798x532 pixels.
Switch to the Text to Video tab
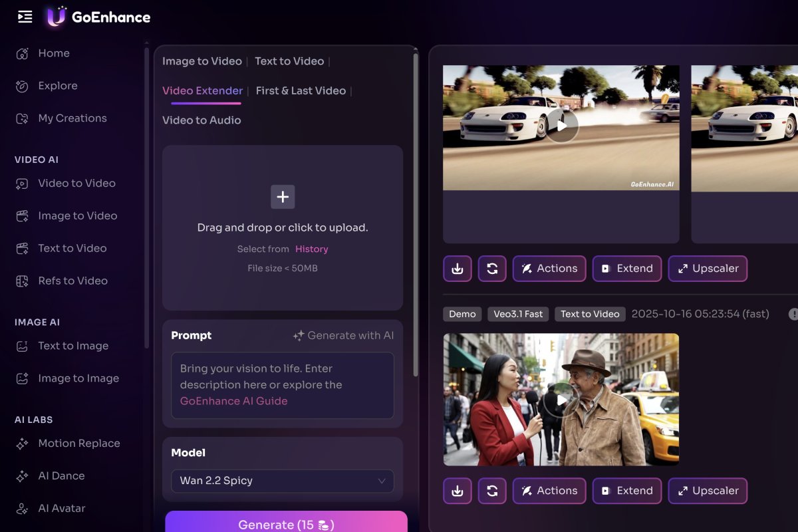(x=289, y=61)
